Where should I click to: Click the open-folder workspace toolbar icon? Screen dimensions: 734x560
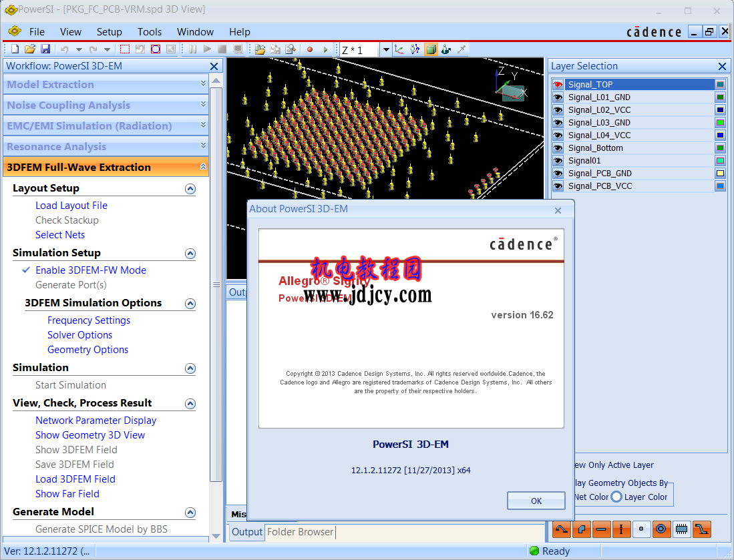(x=260, y=49)
